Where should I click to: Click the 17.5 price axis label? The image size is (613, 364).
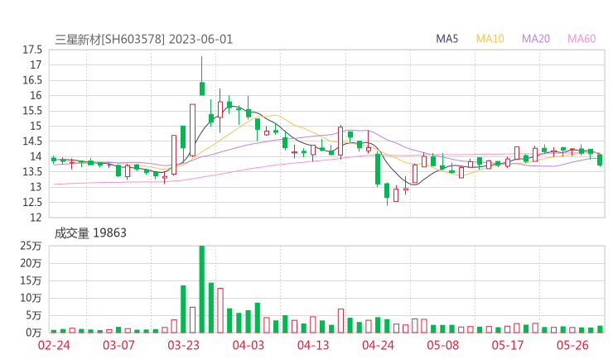coord(32,50)
